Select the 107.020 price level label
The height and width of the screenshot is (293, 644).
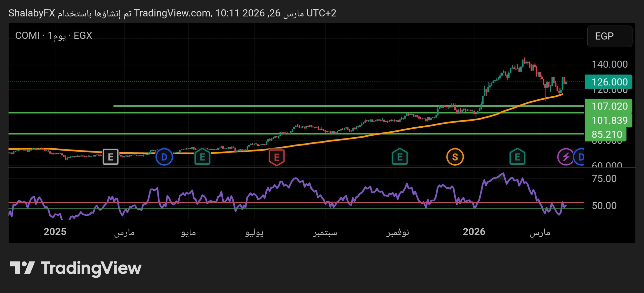608,106
